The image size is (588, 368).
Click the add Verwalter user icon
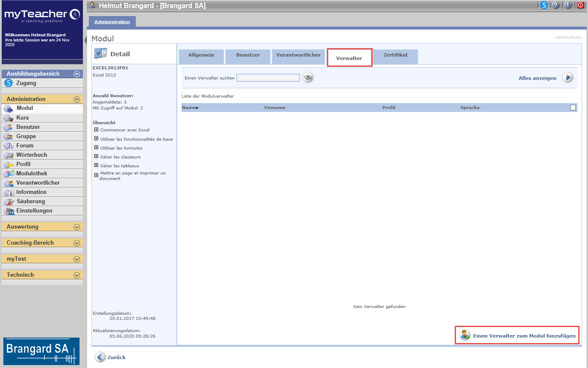point(465,335)
